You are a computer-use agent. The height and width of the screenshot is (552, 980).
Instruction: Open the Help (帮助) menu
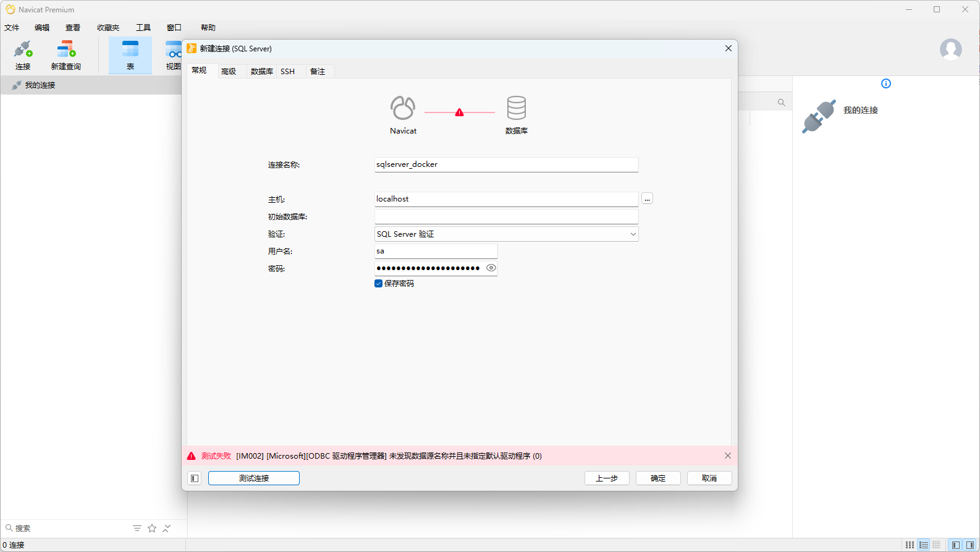(x=208, y=28)
